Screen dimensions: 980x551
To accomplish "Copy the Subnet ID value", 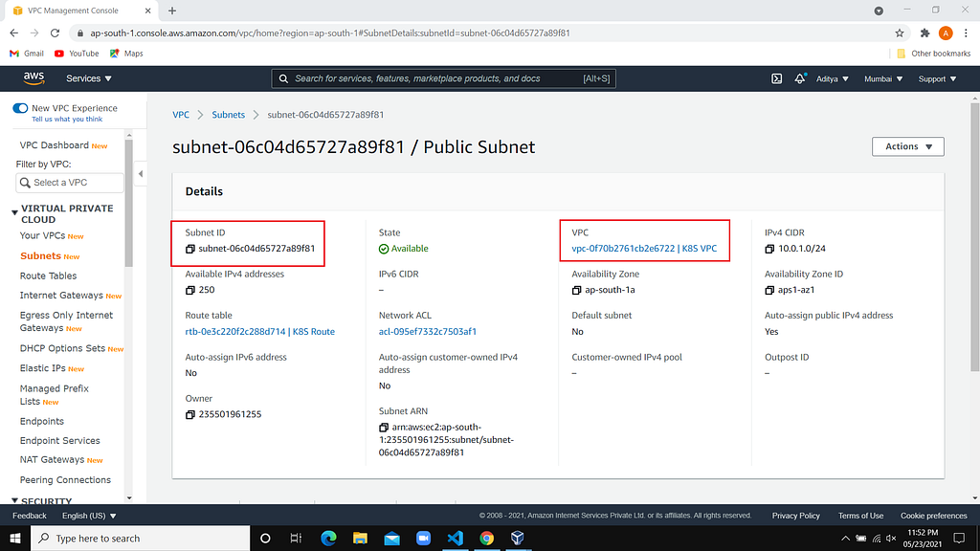I will [x=190, y=249].
